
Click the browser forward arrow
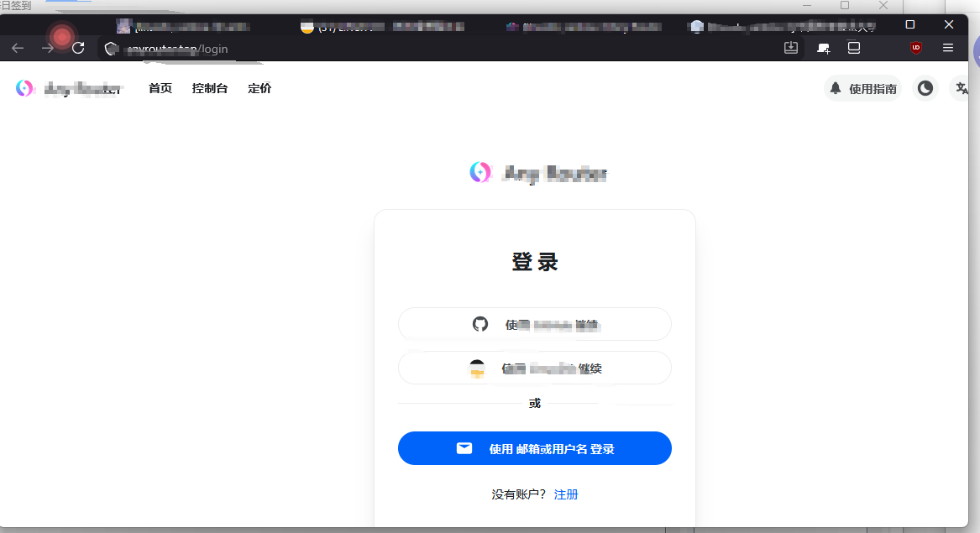pyautogui.click(x=48, y=48)
